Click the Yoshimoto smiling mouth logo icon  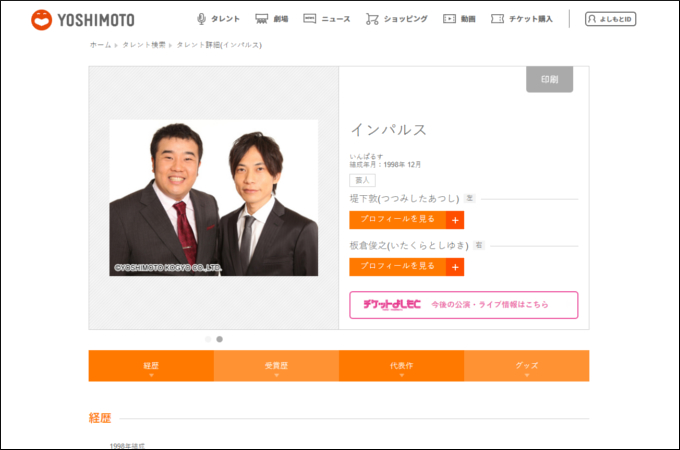(42, 20)
